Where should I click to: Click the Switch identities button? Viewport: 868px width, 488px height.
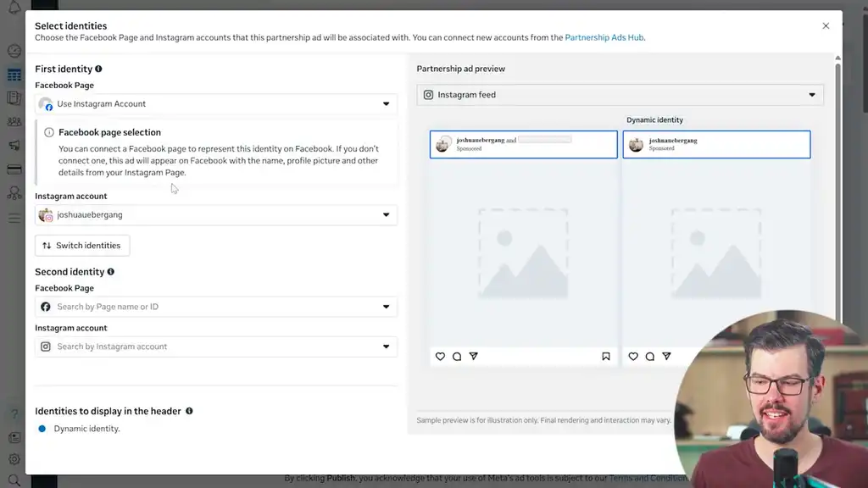tap(81, 245)
